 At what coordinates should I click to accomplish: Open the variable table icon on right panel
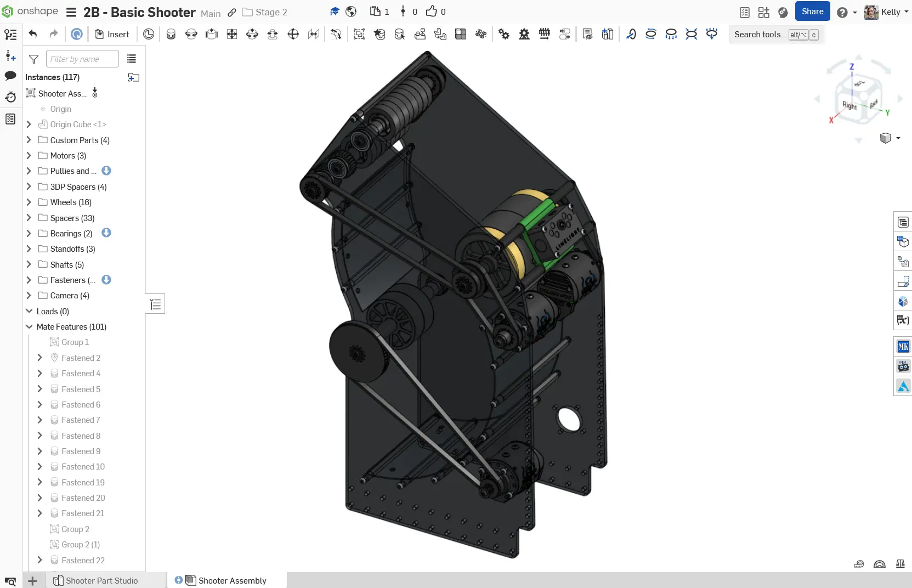point(903,320)
